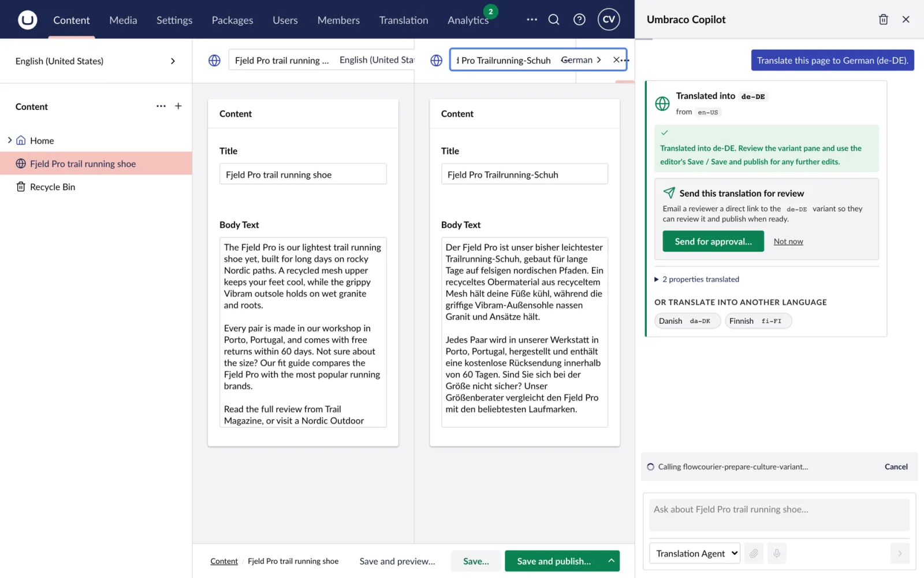924x578 pixels.
Task: Click the globe icon beside English variant name
Action: coord(214,60)
